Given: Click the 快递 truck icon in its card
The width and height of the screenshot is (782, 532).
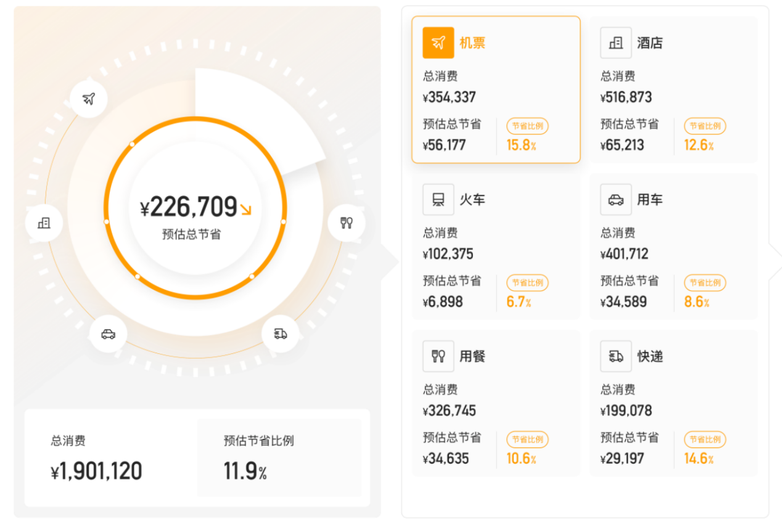Looking at the screenshot, I should [615, 356].
